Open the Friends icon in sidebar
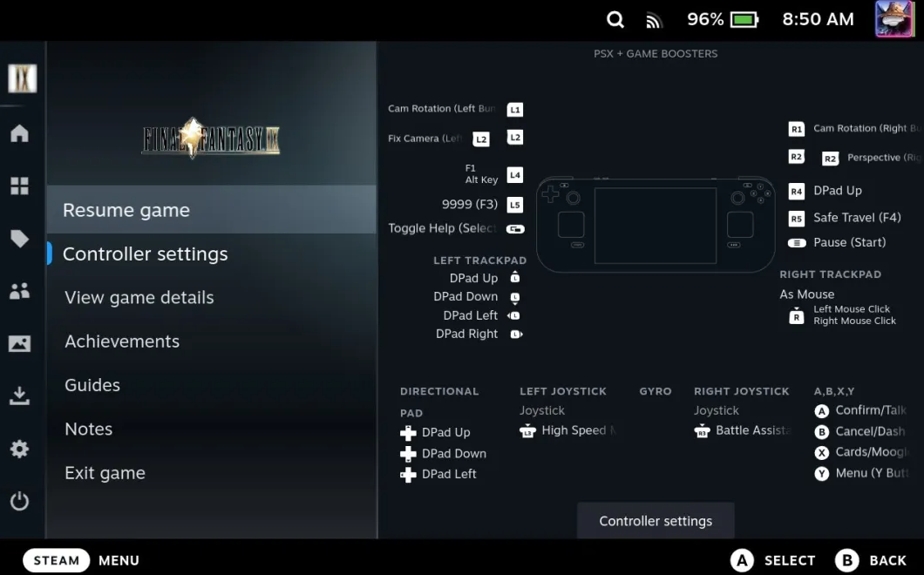924x575 pixels. tap(19, 291)
